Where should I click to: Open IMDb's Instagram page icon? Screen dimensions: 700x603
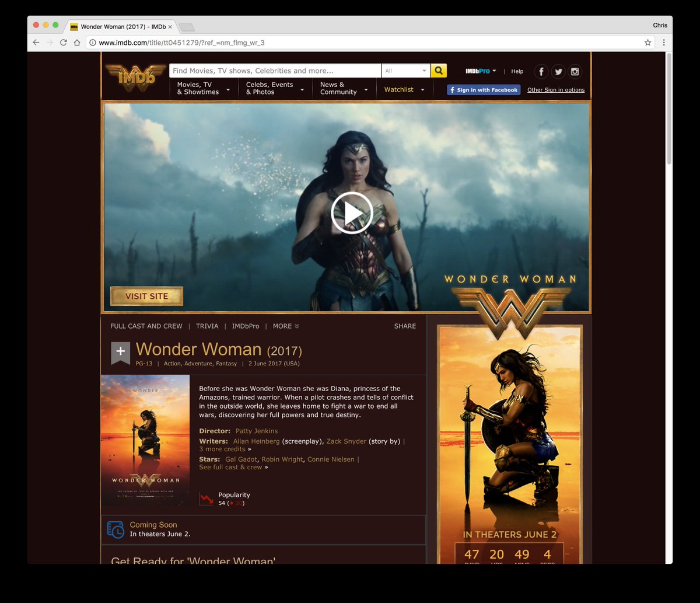coord(575,71)
